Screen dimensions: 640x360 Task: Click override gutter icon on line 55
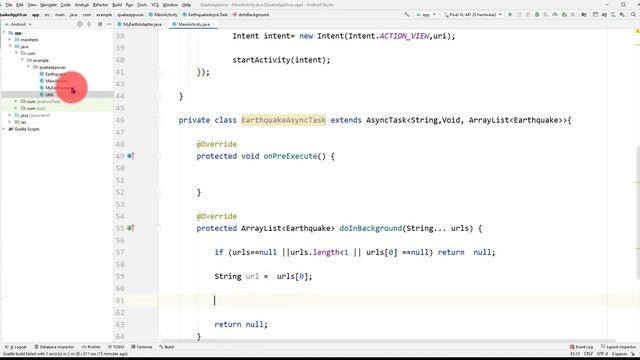(130, 228)
